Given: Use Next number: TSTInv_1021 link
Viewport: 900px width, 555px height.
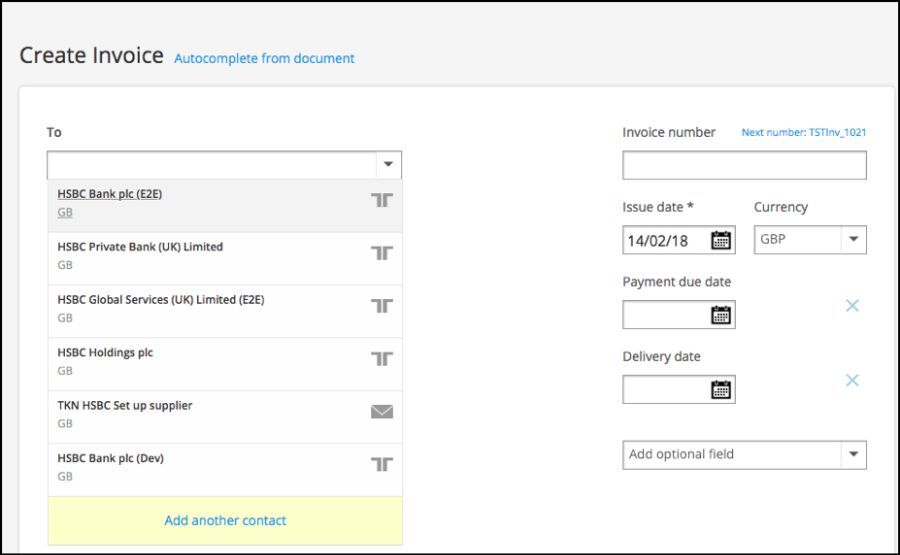Looking at the screenshot, I should [804, 133].
